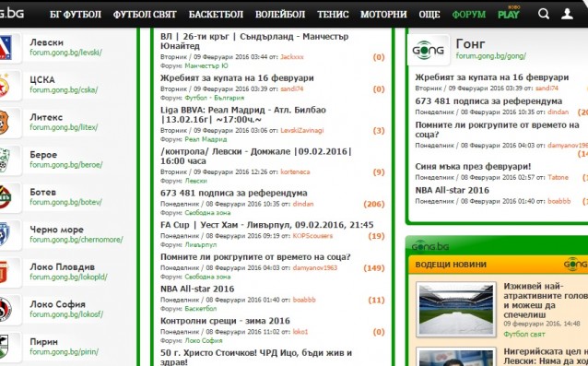Open the Левски club logo
Screen dimensions: 588x366
pyautogui.click(x=6, y=48)
